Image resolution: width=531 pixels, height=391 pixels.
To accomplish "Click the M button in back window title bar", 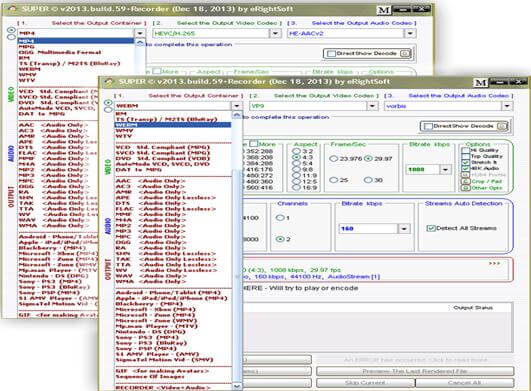I will pos(383,10).
